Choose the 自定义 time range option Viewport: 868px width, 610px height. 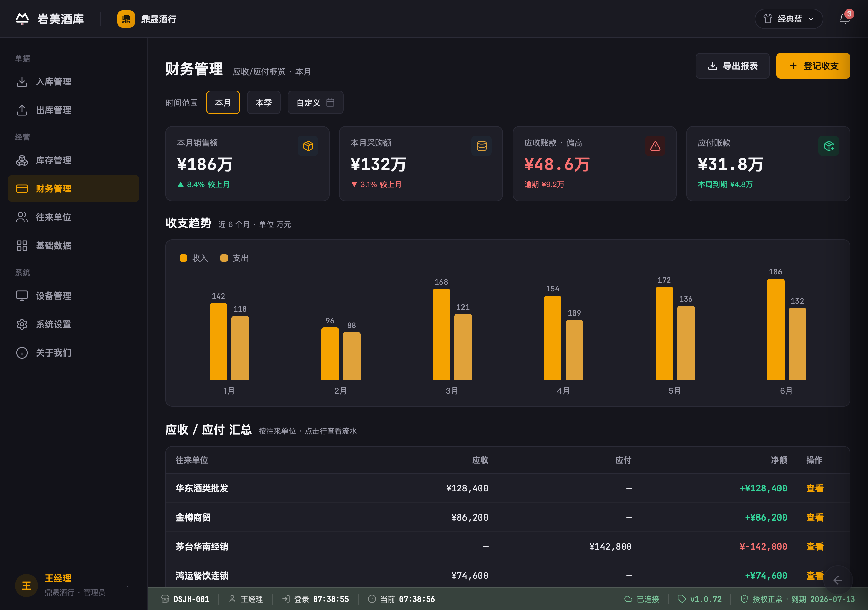point(315,102)
